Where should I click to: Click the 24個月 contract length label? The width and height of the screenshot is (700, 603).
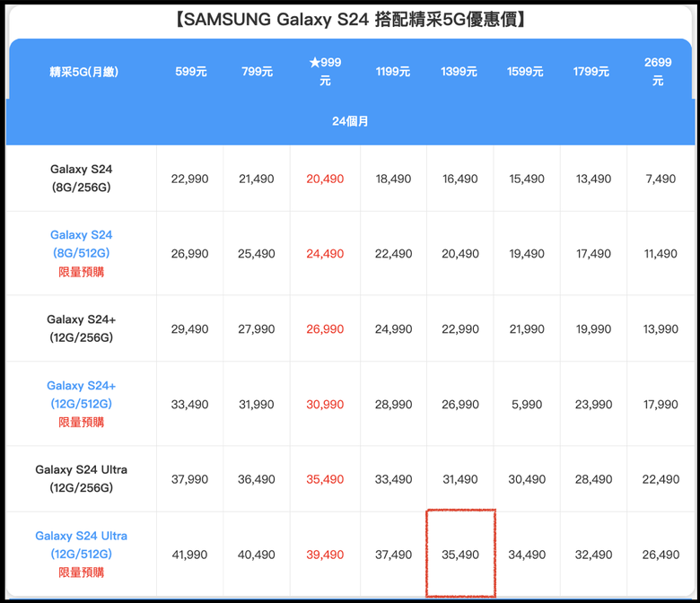pos(350,121)
